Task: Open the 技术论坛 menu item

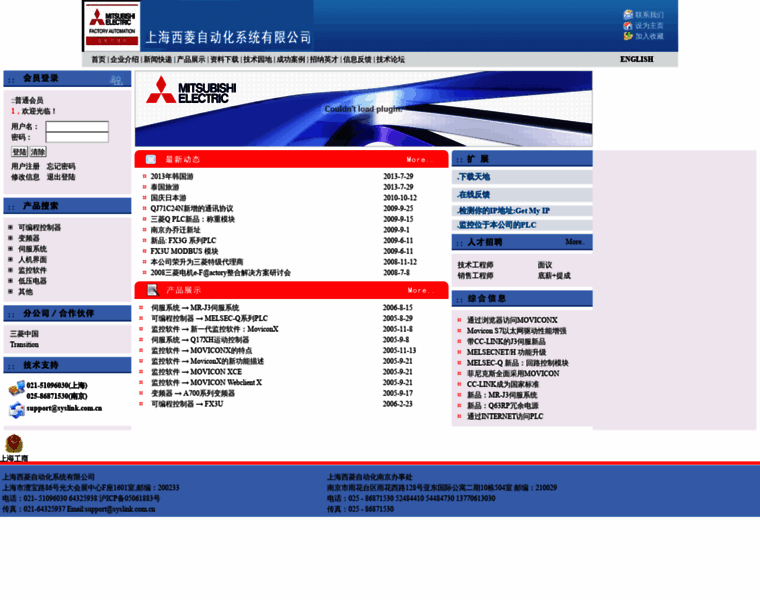Action: coord(391,60)
